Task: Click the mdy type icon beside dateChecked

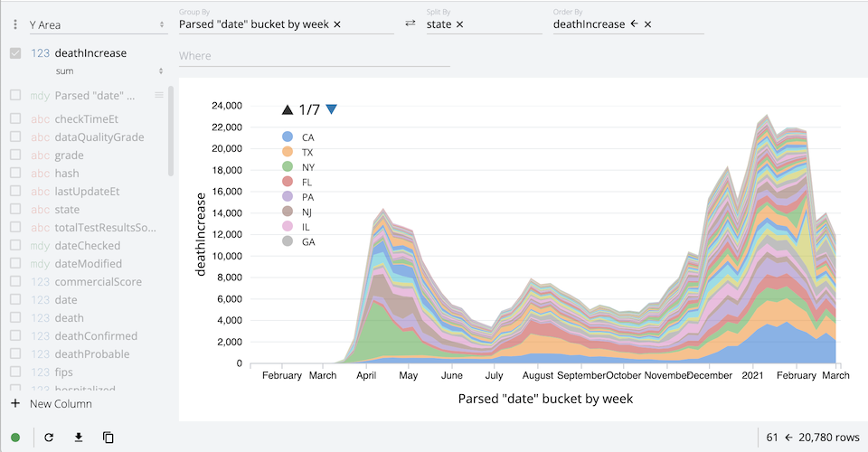Action: point(40,246)
